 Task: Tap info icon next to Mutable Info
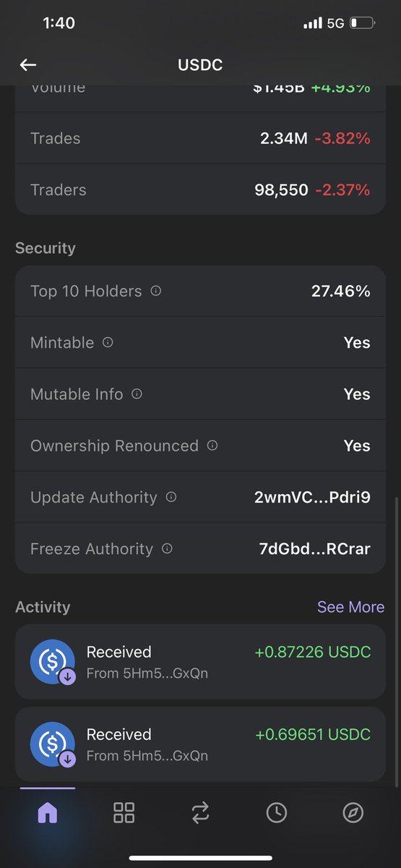[x=137, y=394]
